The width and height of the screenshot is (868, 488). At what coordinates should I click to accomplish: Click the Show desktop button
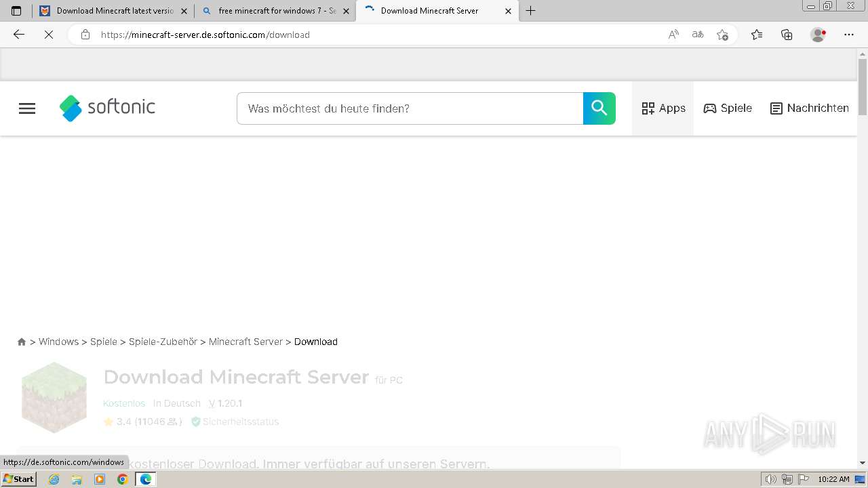click(861, 479)
